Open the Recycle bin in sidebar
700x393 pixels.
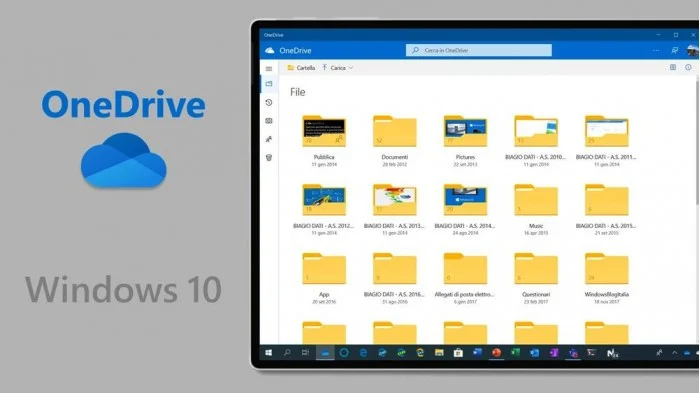pos(269,158)
